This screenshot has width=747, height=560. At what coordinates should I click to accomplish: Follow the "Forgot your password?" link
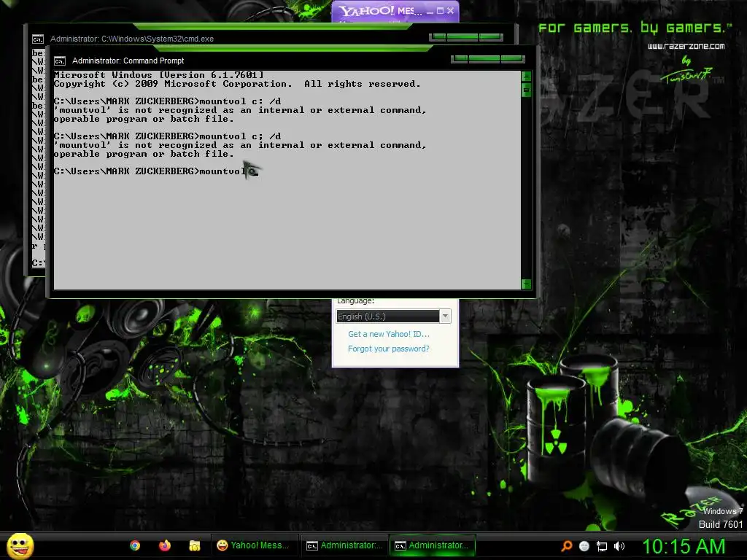pyautogui.click(x=388, y=349)
